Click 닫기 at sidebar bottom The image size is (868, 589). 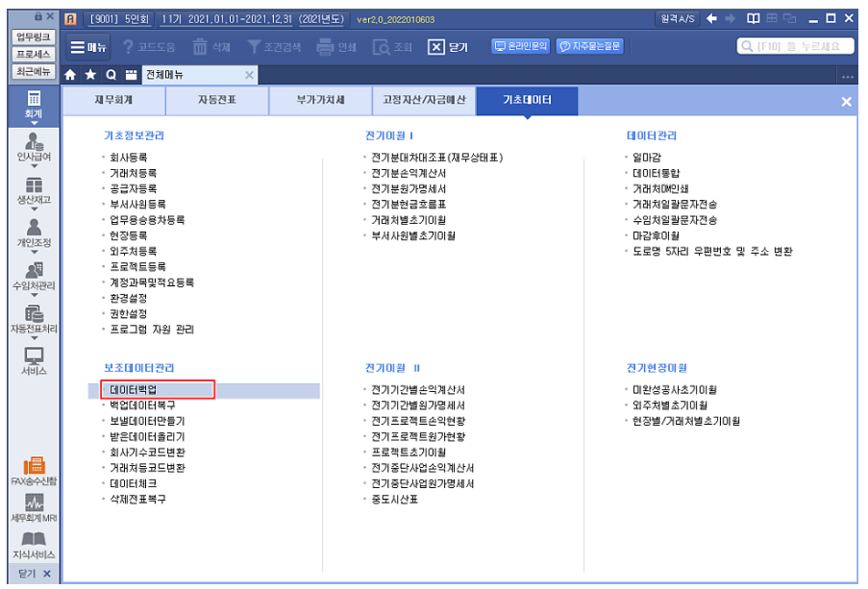(x=34, y=574)
